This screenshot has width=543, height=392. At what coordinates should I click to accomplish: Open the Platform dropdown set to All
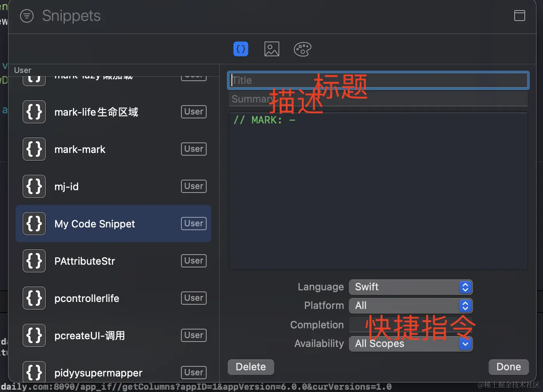tap(411, 305)
